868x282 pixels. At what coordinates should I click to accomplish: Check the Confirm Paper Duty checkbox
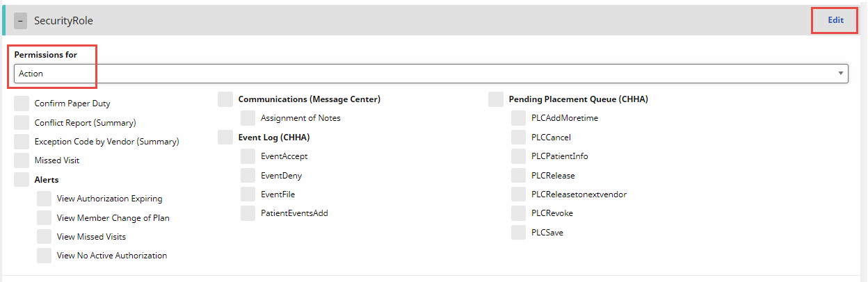[22, 103]
